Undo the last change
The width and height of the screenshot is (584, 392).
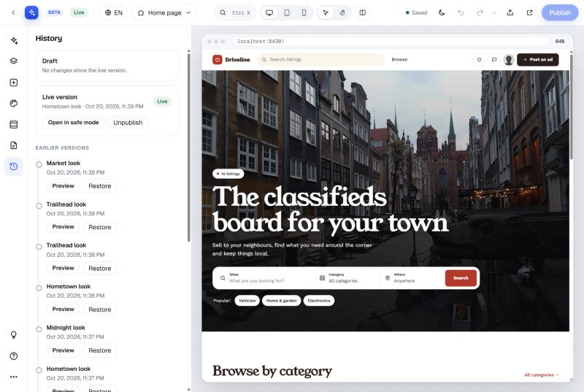(x=461, y=12)
